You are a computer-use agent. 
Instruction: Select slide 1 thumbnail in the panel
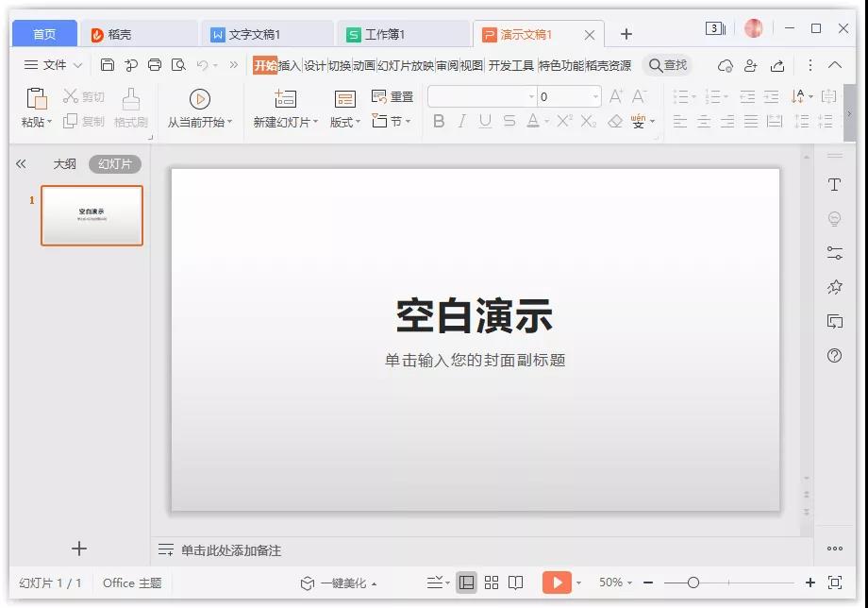click(x=91, y=215)
